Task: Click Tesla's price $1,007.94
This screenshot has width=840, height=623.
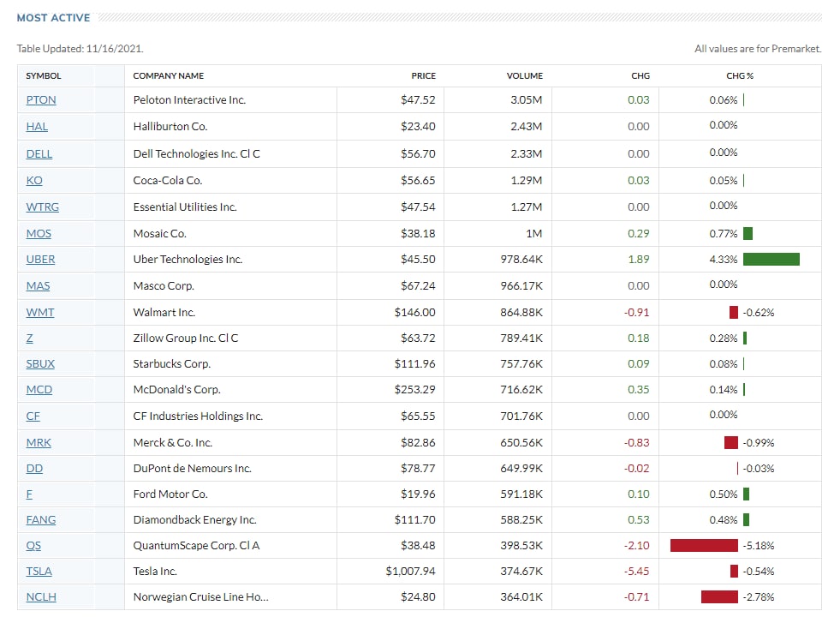Action: tap(410, 572)
